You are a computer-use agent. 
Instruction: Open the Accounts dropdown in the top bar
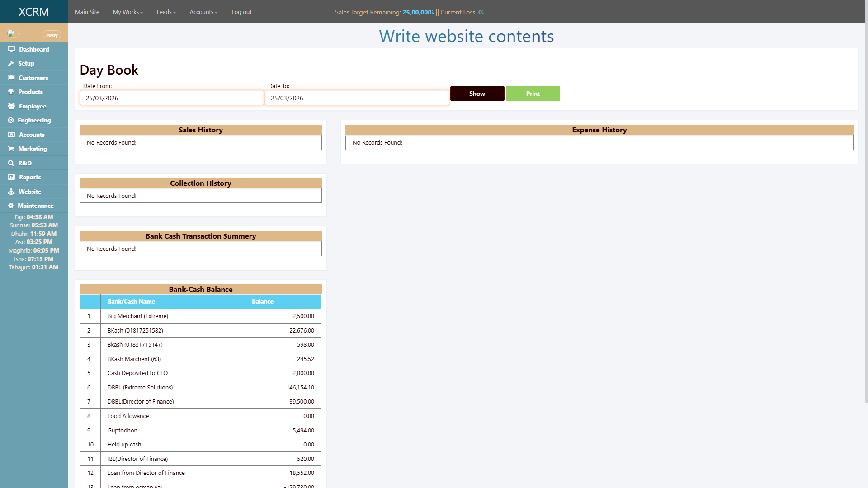click(203, 12)
